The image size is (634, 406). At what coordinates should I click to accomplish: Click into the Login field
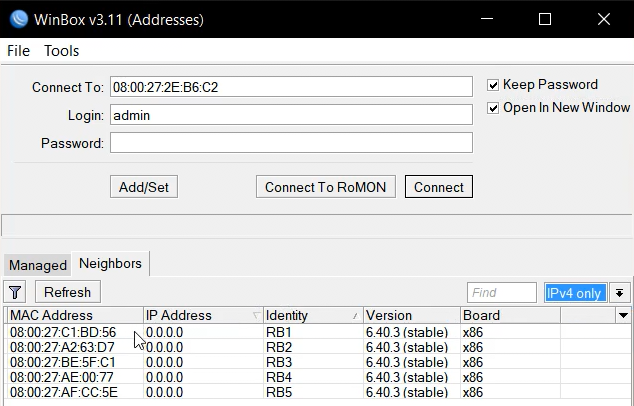pos(291,115)
